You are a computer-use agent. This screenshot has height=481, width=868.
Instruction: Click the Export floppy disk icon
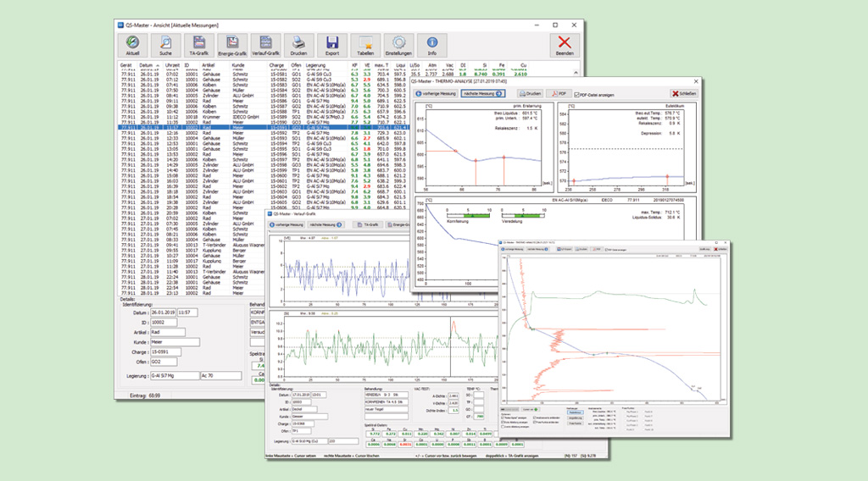pos(332,46)
